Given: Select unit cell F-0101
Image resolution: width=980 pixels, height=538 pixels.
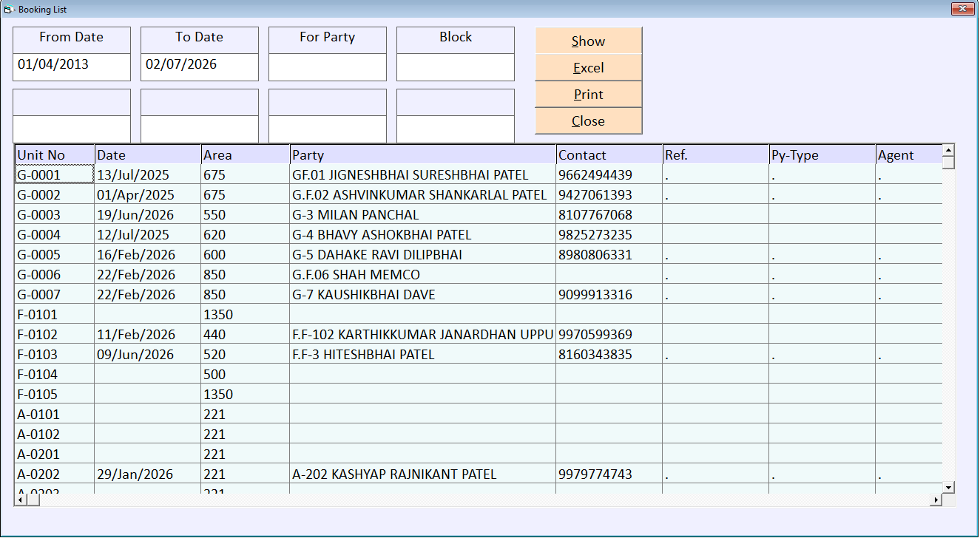Looking at the screenshot, I should [x=55, y=315].
